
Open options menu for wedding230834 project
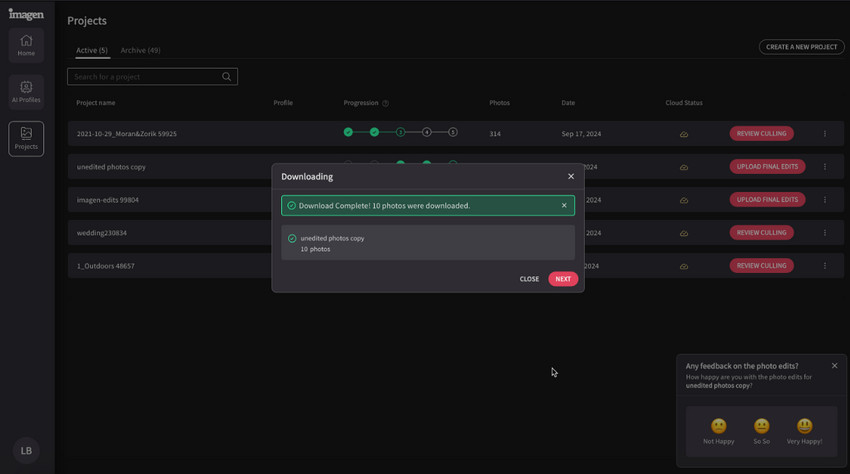825,233
